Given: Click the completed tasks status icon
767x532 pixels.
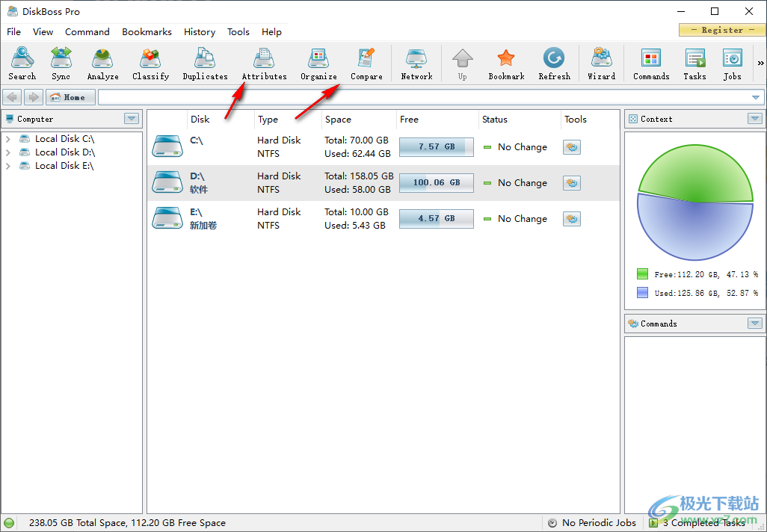Looking at the screenshot, I should point(653,523).
